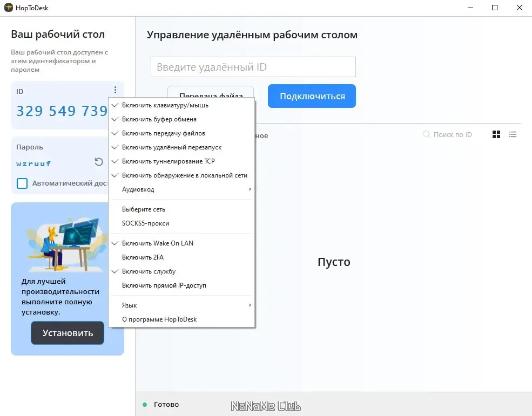Expand the Язык submenu
Image resolution: width=532 pixels, height=416 pixels.
click(x=130, y=305)
